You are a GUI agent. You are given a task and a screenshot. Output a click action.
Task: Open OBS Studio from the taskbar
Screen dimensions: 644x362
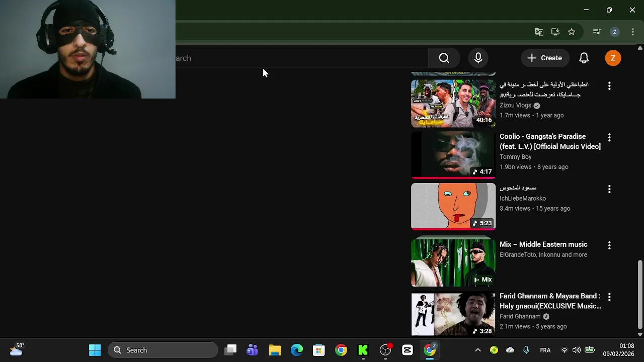click(385, 350)
